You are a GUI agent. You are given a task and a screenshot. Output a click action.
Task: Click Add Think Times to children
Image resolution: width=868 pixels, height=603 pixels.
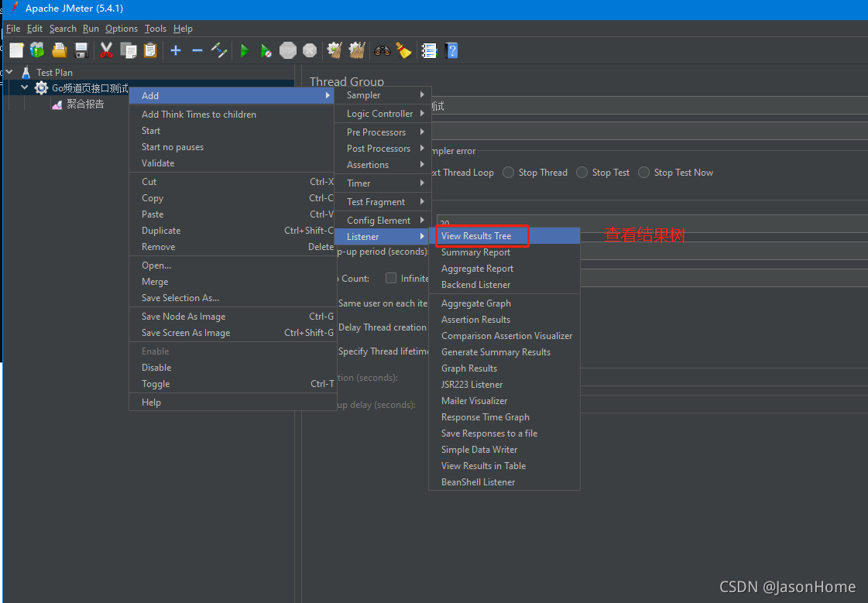pos(232,115)
